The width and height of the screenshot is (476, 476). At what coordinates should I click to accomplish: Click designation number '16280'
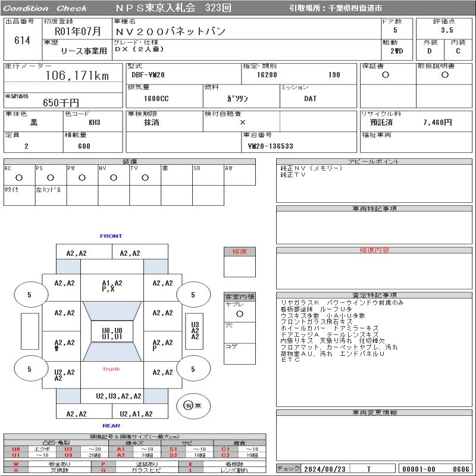(267, 75)
